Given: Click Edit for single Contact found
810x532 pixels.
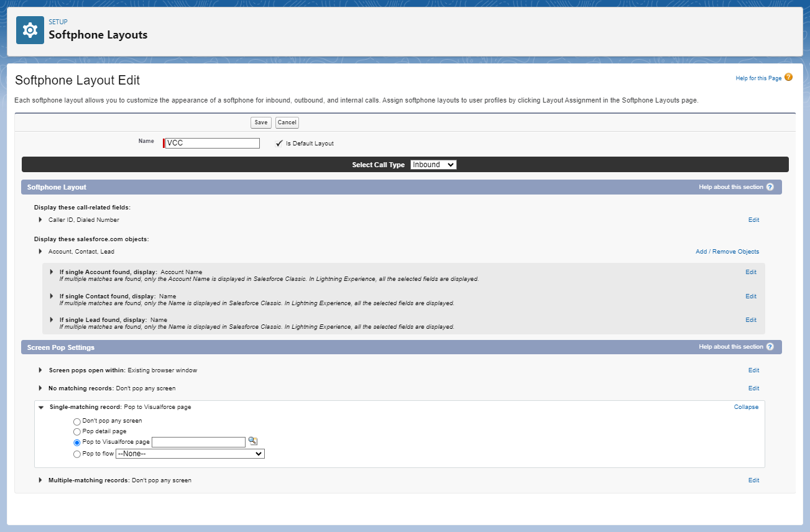Looking at the screenshot, I should tap(751, 296).
